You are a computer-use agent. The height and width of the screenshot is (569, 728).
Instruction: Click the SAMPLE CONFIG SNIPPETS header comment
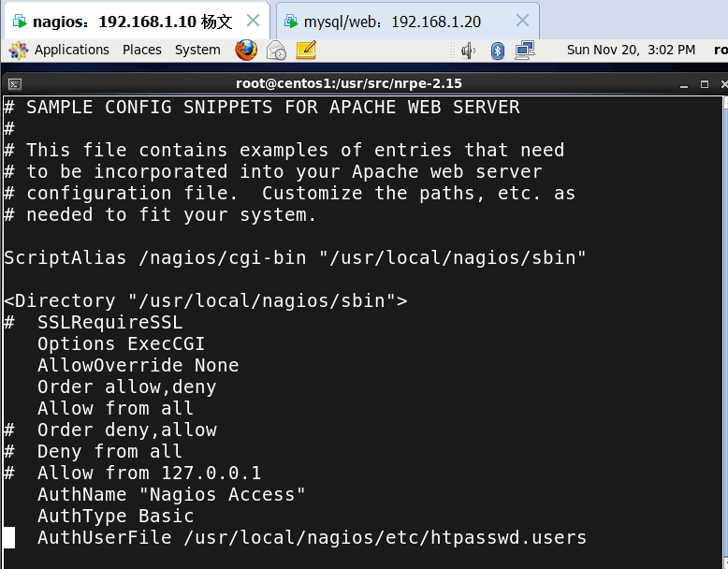point(262,108)
